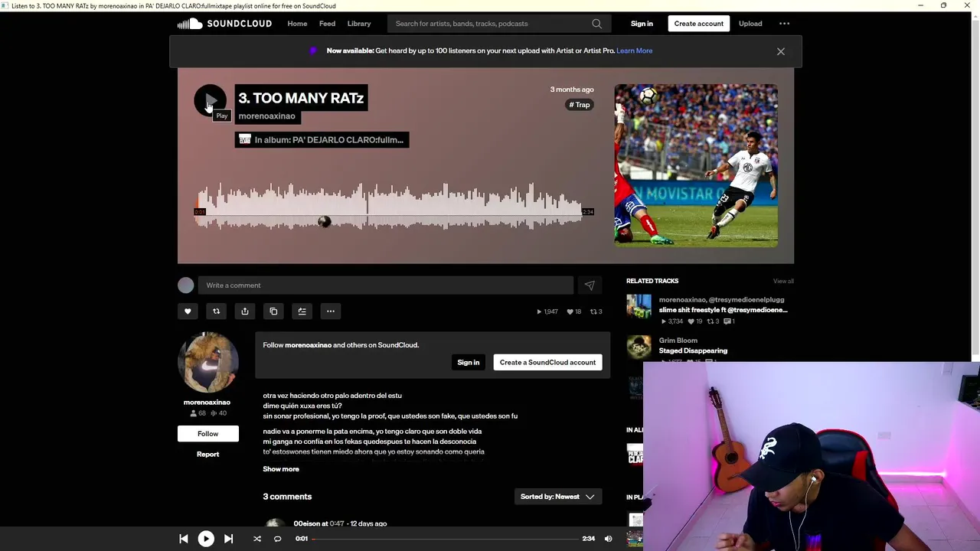The height and width of the screenshot is (551, 980).
Task: Open slime shit freestyle related track
Action: point(723,310)
